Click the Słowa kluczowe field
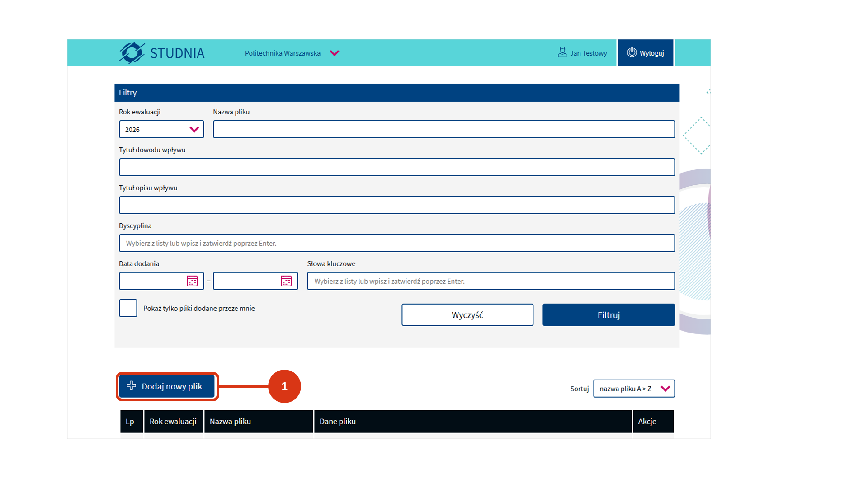Screen dimensions: 868x488 click(491, 282)
